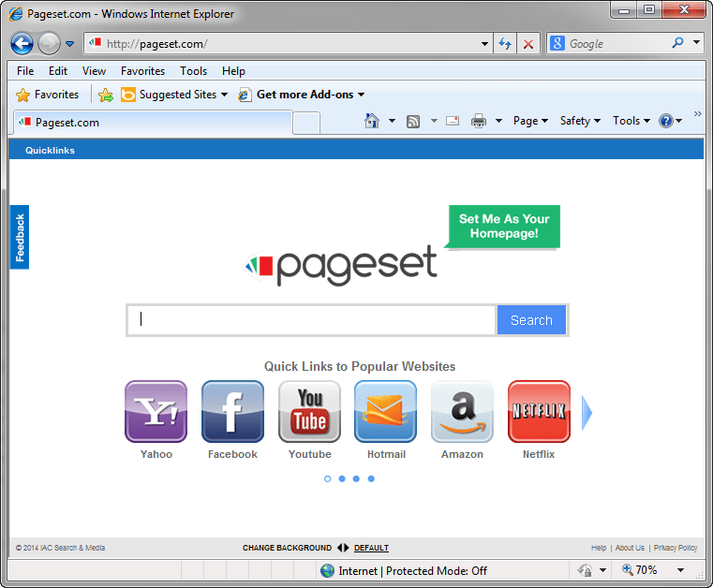Open the Facebook quick link icon
The height and width of the screenshot is (588, 713).
[x=232, y=412]
